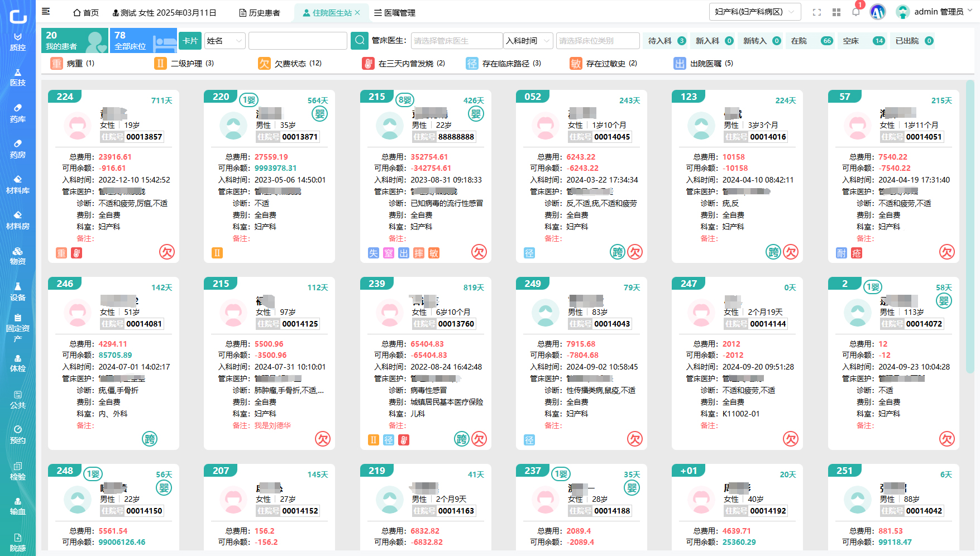Screen dimensions: 980x556
Task: Open the notification bell
Action: (x=855, y=12)
